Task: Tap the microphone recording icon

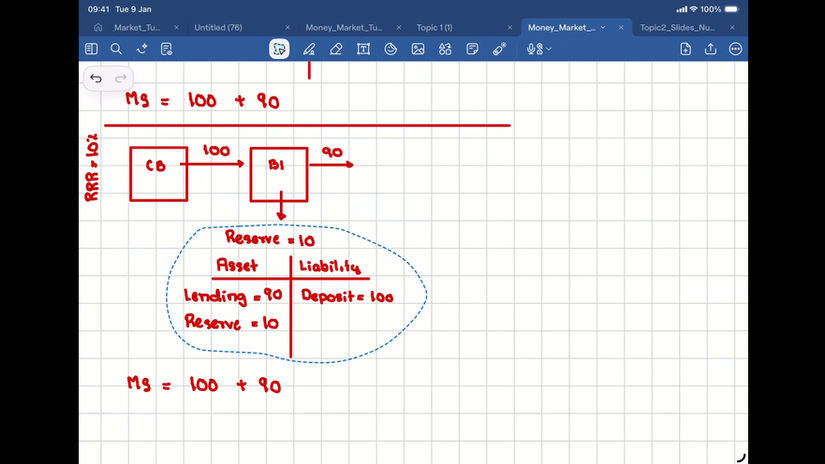Action: (535, 49)
